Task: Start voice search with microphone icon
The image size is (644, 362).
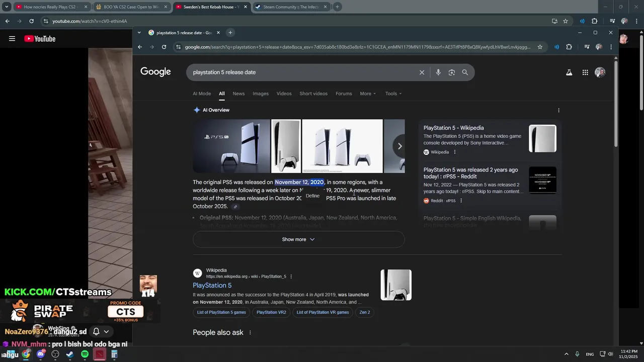Action: pyautogui.click(x=438, y=72)
